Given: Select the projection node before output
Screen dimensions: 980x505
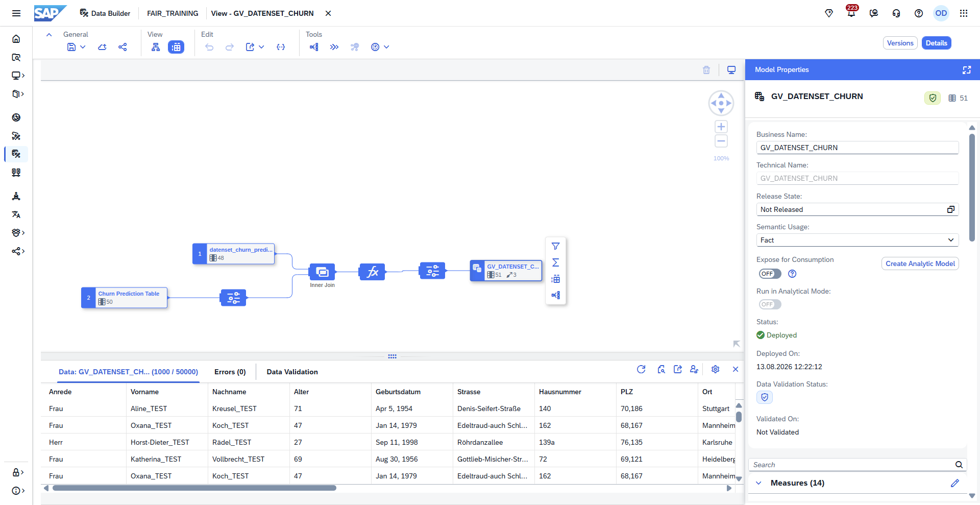Looking at the screenshot, I should [x=432, y=271].
